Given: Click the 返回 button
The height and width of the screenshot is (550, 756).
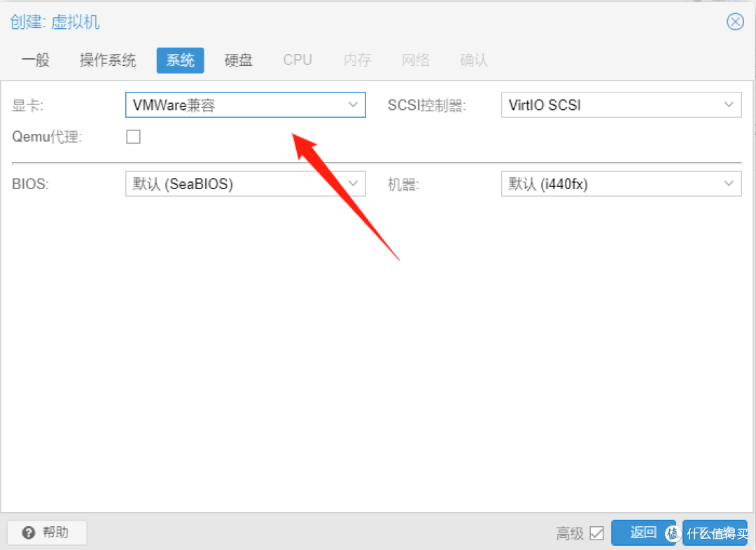Looking at the screenshot, I should [x=641, y=532].
